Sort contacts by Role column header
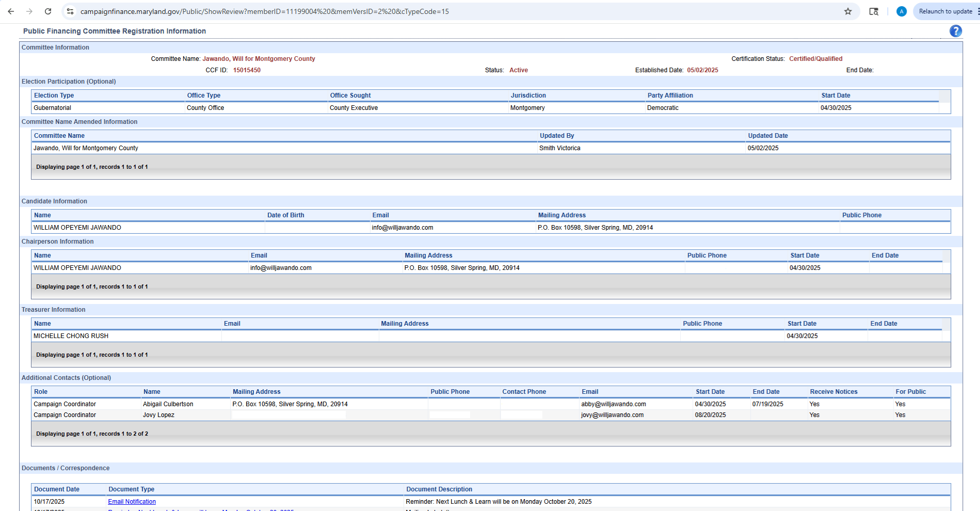Viewport: 980px width, 511px height. point(41,392)
